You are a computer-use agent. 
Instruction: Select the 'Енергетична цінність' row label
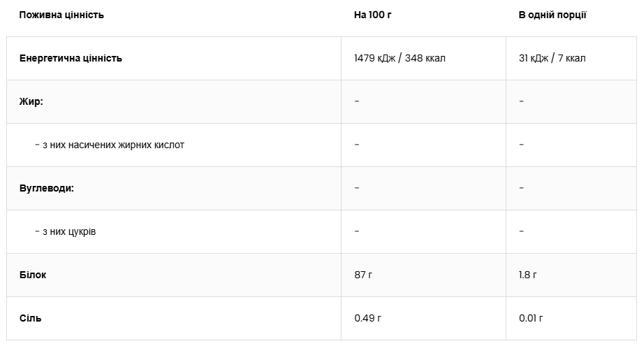coord(71,58)
